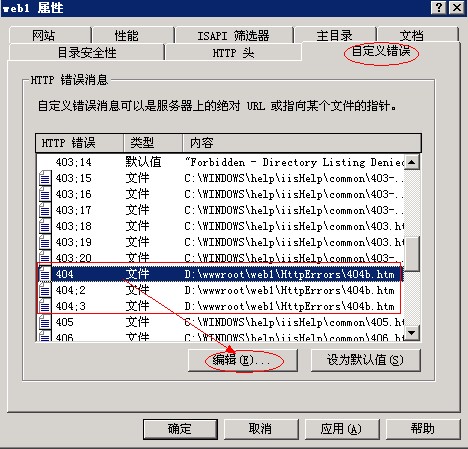The width and height of the screenshot is (468, 449).
Task: Click the error list scroll up arrow
Action: (x=412, y=162)
